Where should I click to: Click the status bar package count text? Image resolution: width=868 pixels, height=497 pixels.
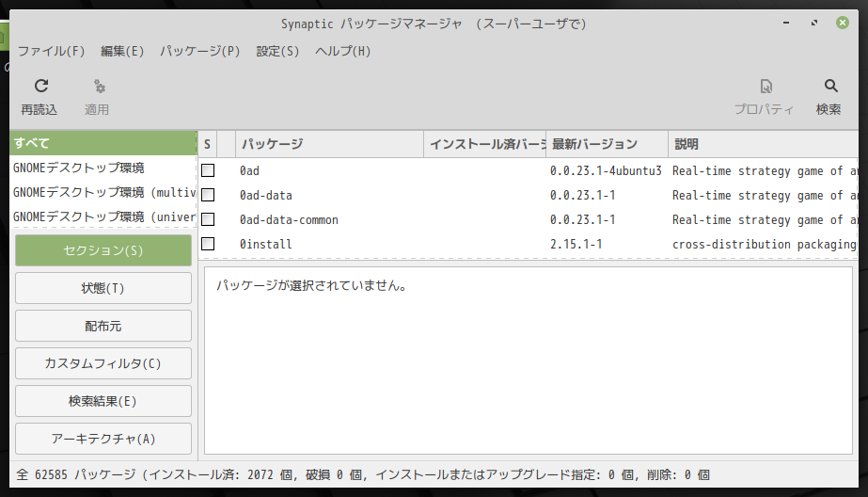(363, 474)
